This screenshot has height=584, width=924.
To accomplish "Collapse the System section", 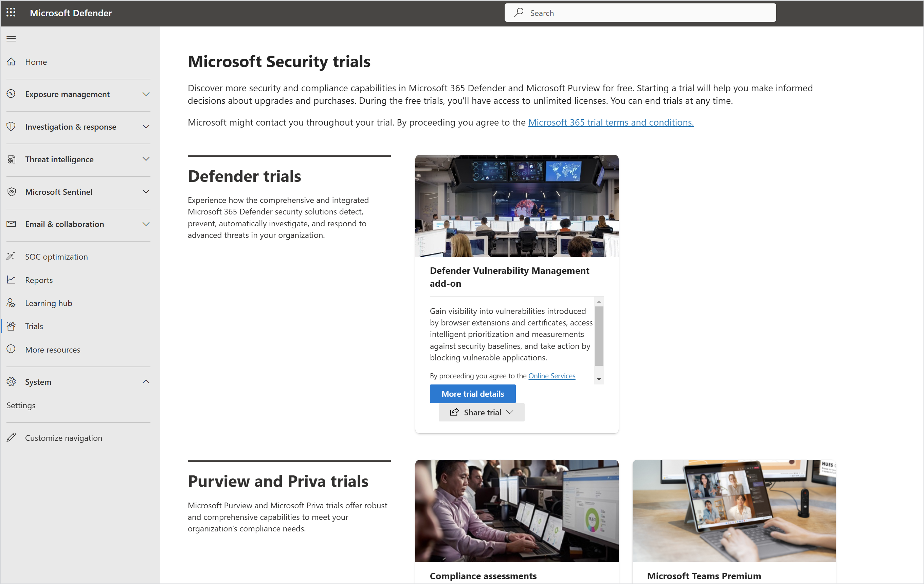I will (145, 381).
